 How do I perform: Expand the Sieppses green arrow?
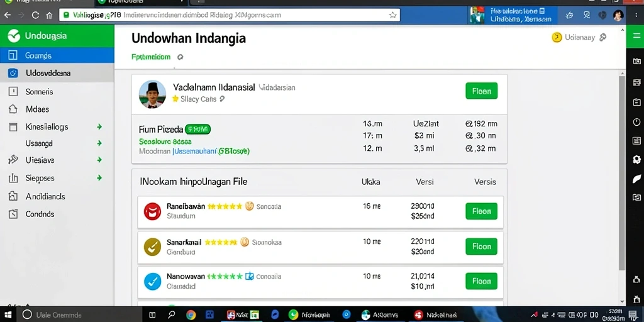coord(99,178)
